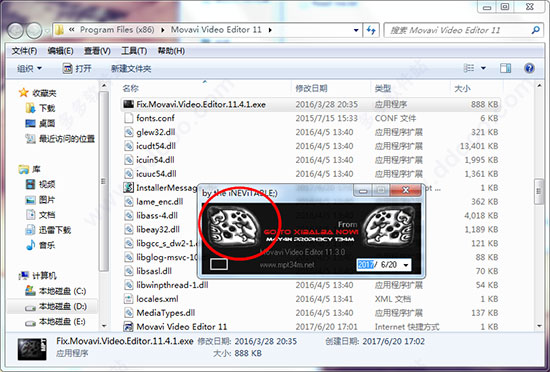This screenshot has height=372, width=550.
Task: Click the icuuc54.dll file icon
Action: click(x=129, y=174)
